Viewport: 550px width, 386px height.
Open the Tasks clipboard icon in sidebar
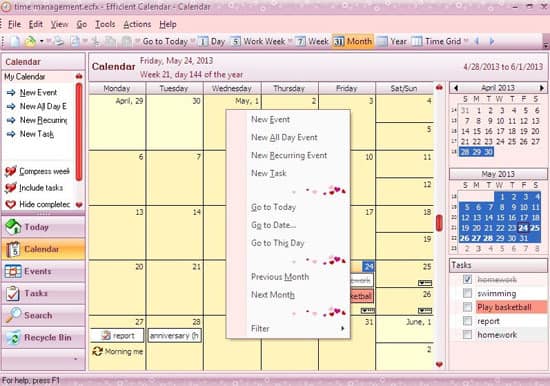pos(13,294)
